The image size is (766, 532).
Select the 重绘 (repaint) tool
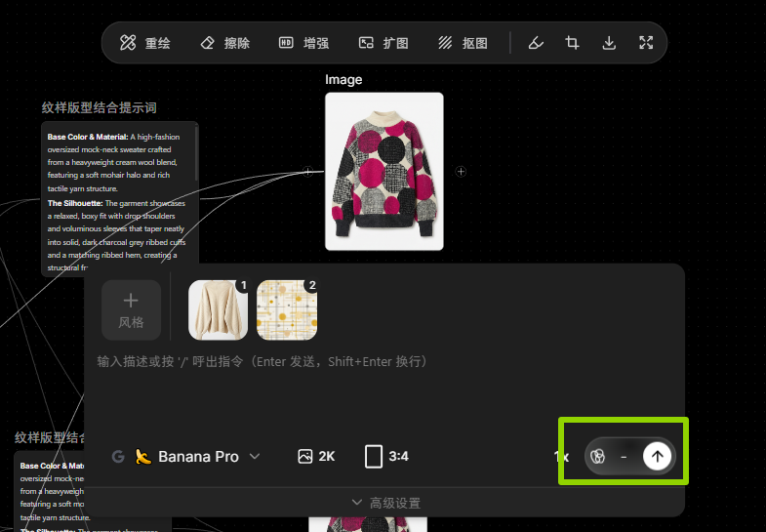tap(144, 43)
